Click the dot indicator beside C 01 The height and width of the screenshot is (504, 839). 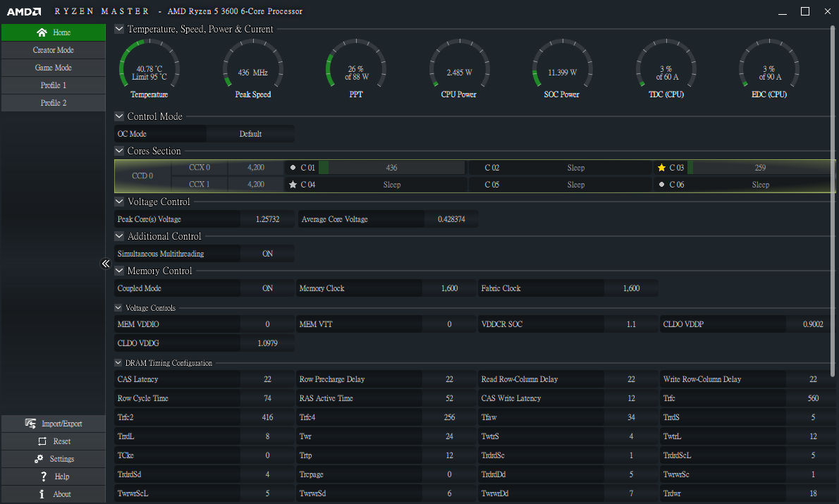click(293, 168)
